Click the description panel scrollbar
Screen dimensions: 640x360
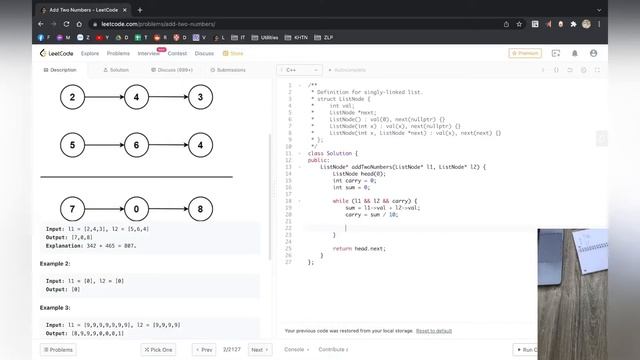(x=269, y=197)
